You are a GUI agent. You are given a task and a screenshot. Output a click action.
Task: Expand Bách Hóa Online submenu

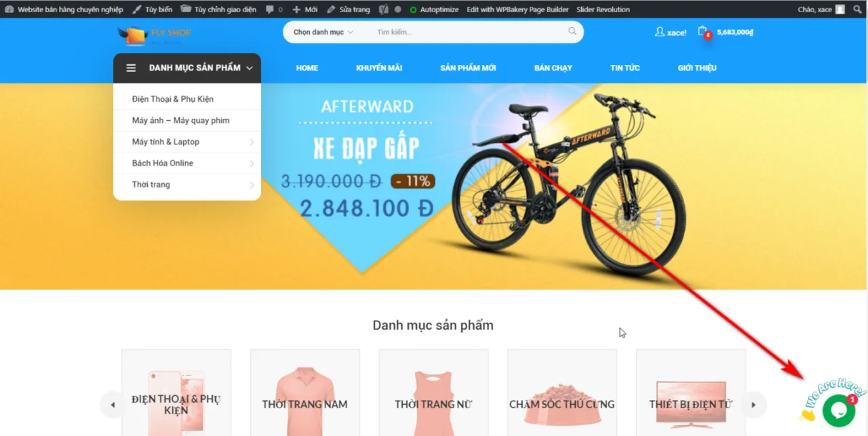click(x=252, y=163)
